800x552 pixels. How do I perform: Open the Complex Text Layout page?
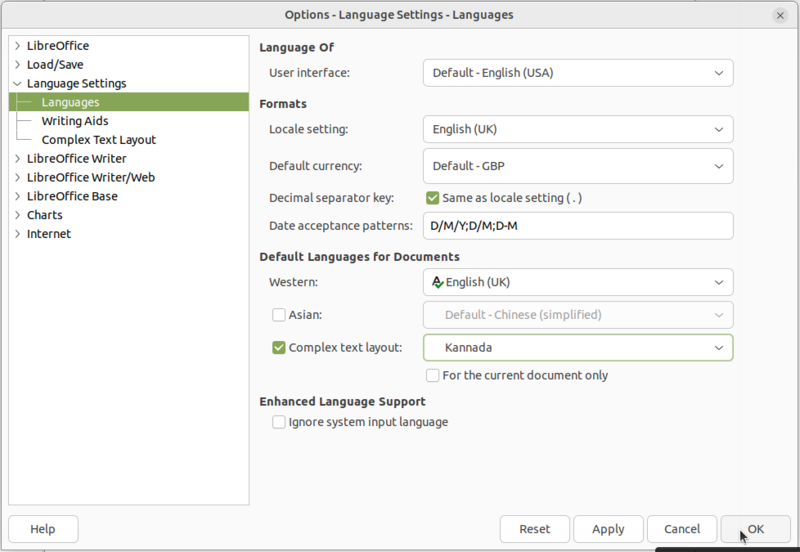(98, 140)
